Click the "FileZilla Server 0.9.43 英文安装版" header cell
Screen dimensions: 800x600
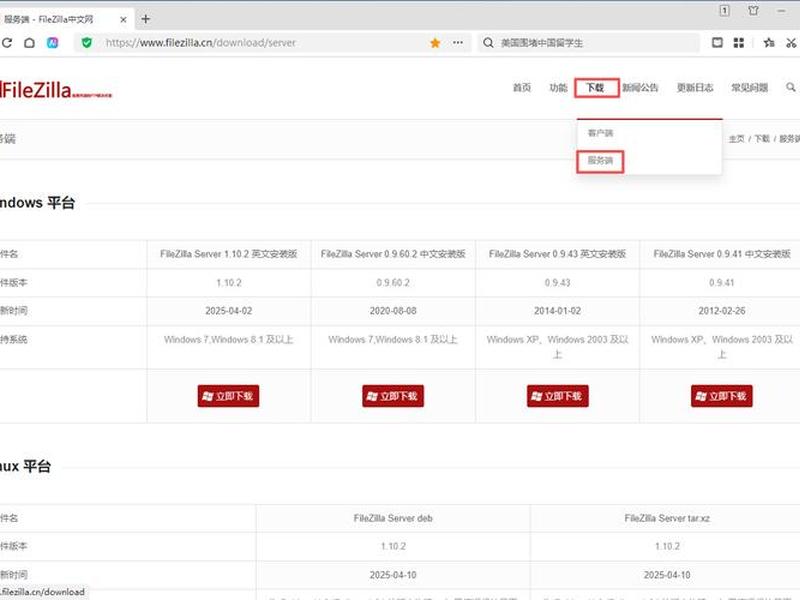[x=558, y=254]
